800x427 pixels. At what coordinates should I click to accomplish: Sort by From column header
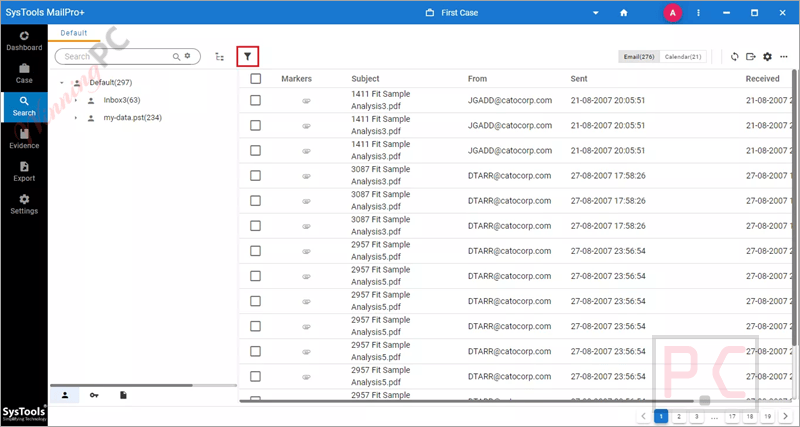coord(477,79)
